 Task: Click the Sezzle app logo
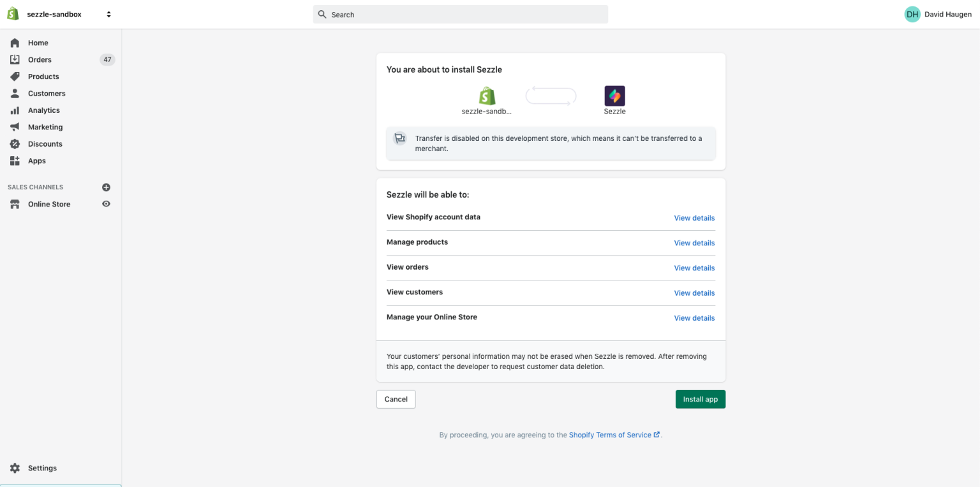(614, 96)
